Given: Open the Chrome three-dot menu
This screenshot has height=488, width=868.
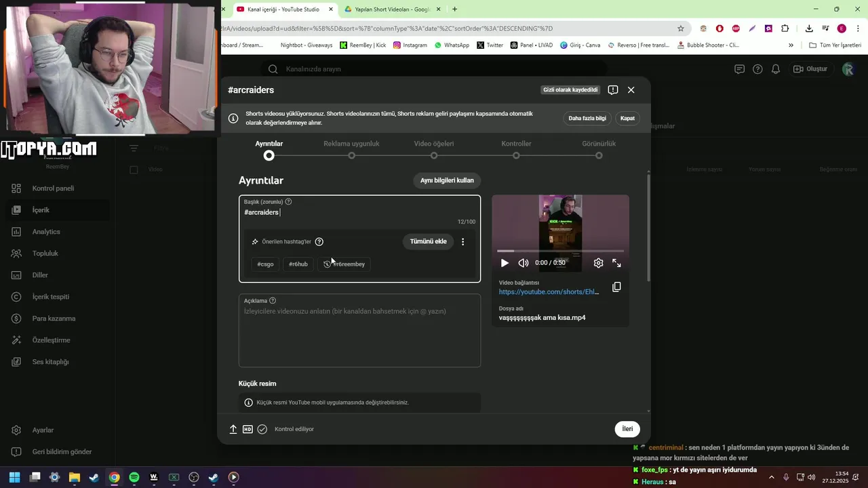Looking at the screenshot, I should pyautogui.click(x=856, y=28).
